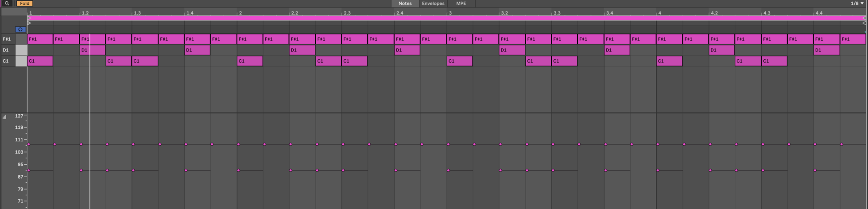
Task: Select the C1 note at bar 1
Action: 40,61
